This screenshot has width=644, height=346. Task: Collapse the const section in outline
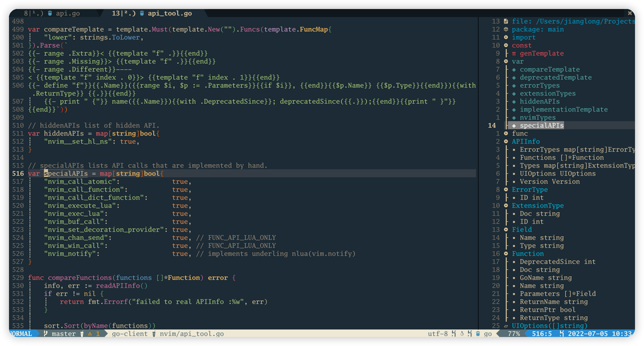tap(506, 45)
